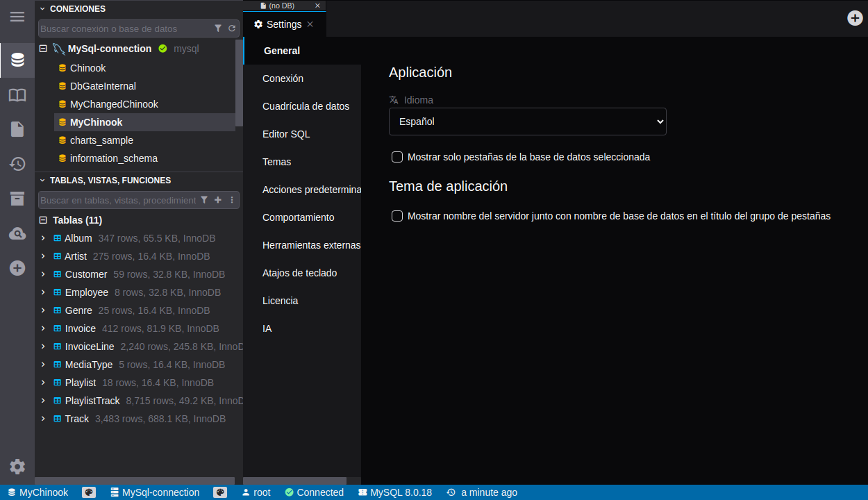Screen dimensions: 868x500
Task: Expand the Album table node
Action: coord(43,238)
